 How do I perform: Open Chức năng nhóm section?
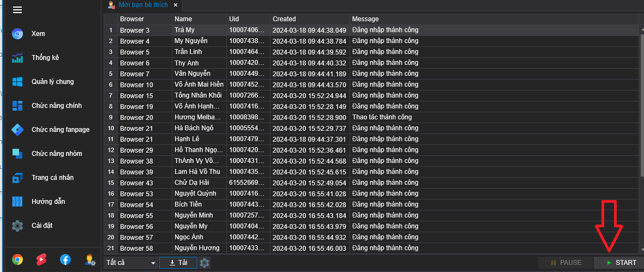pyautogui.click(x=56, y=154)
